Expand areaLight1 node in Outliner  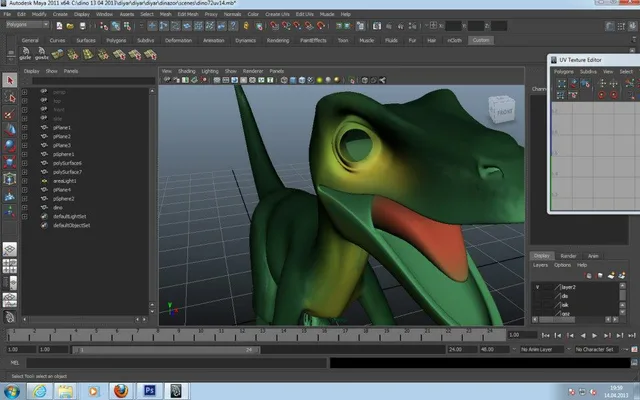pyautogui.click(x=24, y=181)
